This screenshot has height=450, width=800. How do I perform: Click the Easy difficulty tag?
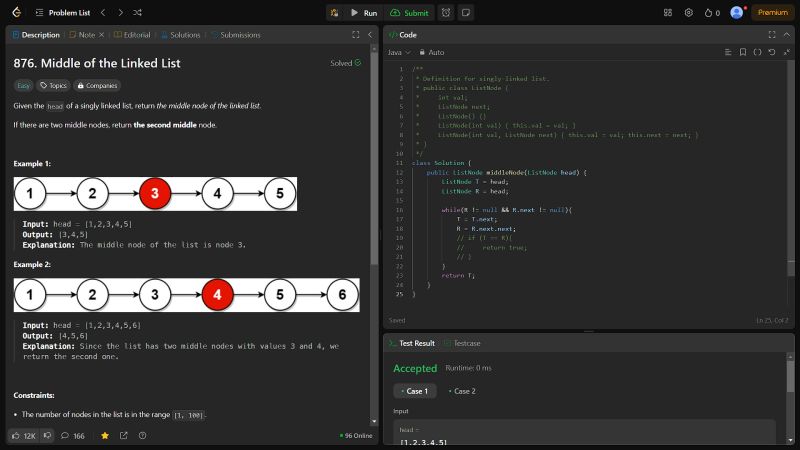pyautogui.click(x=23, y=86)
